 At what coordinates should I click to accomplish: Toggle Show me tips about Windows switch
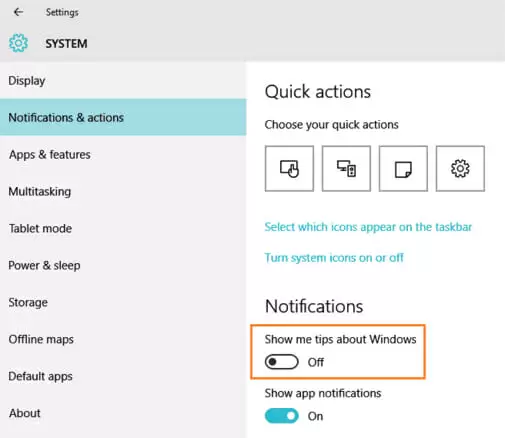click(x=282, y=362)
